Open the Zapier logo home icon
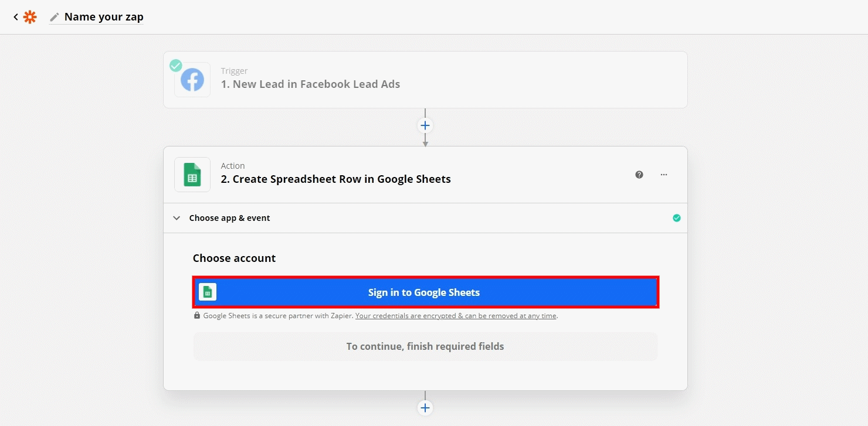Image resolution: width=868 pixels, height=426 pixels. pos(30,17)
